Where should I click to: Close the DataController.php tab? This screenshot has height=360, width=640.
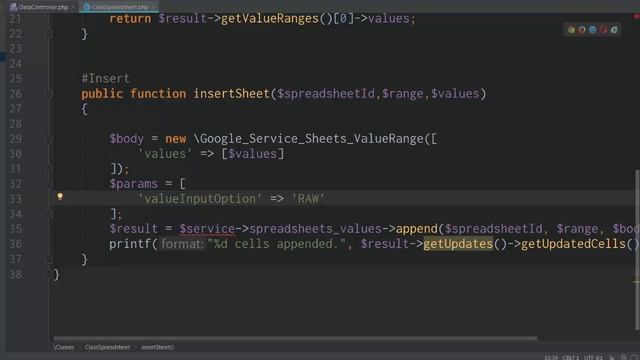(73, 7)
